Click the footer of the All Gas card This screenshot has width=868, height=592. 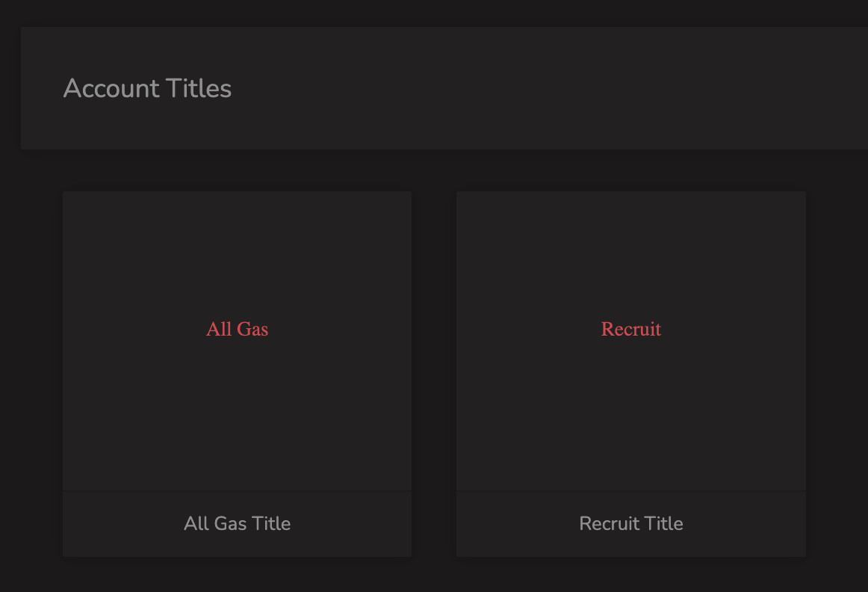(237, 524)
